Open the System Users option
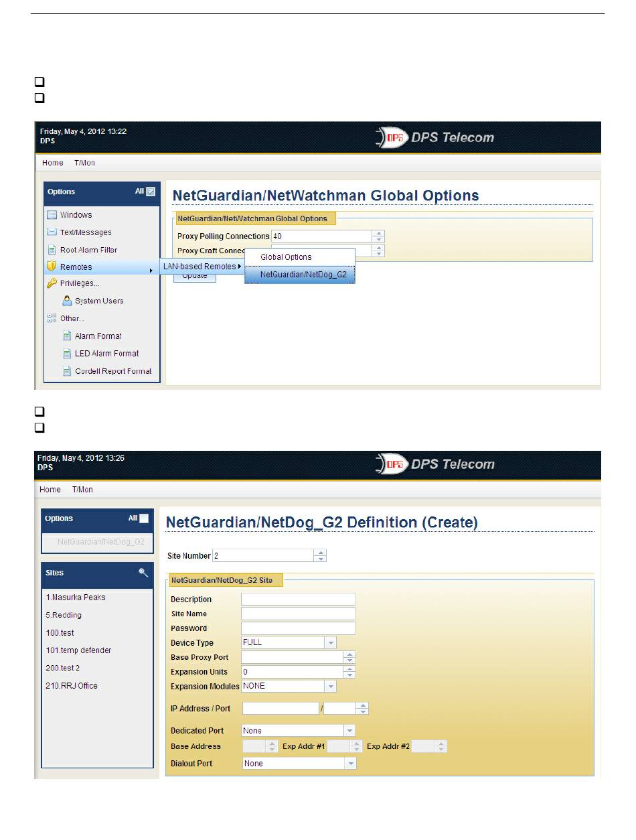The image size is (636, 840). (99, 301)
